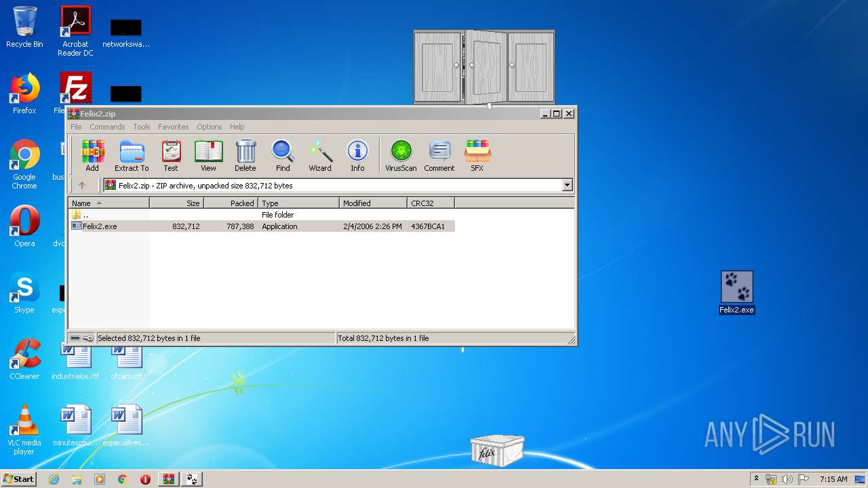The height and width of the screenshot is (488, 868).
Task: Click the 'Selected 832,712 bytes' status text
Action: [149, 338]
